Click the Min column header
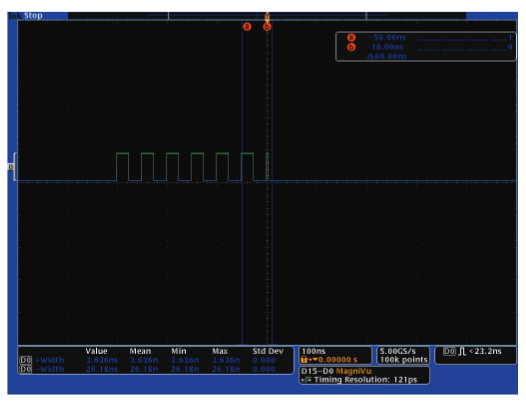Screen dimensions: 526x402 pyautogui.click(x=179, y=351)
